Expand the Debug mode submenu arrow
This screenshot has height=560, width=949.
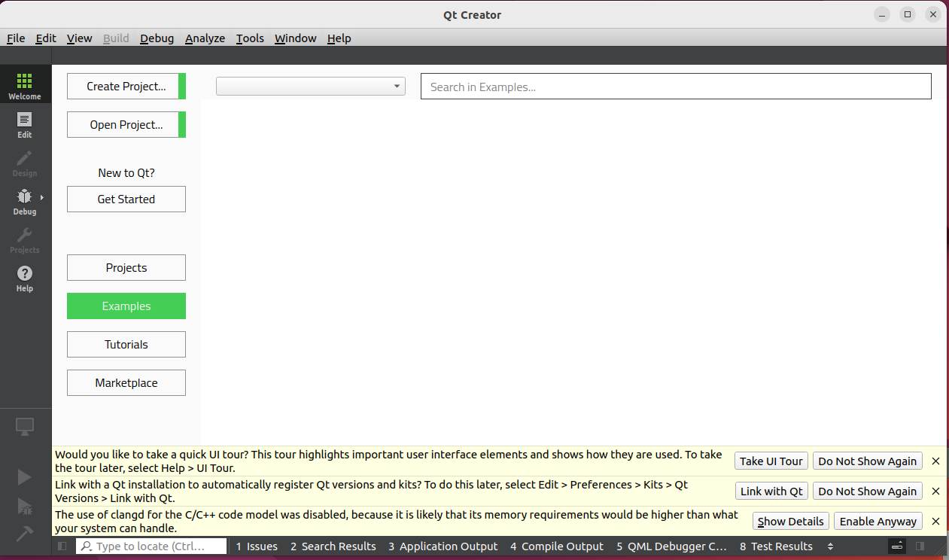[42, 197]
